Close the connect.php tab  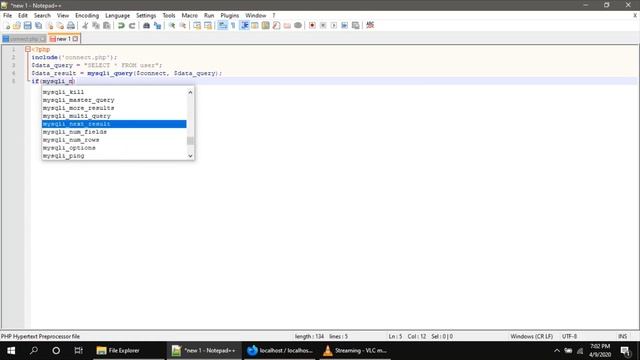pyautogui.click(x=42, y=39)
